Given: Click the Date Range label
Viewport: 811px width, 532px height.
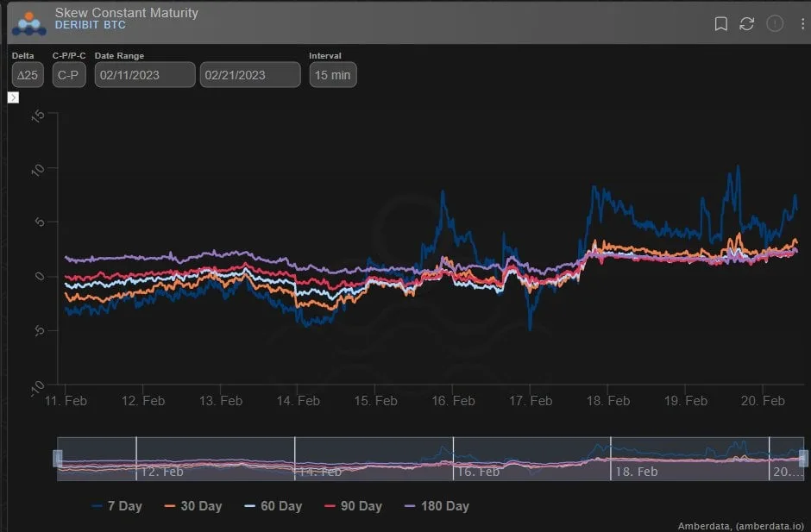Looking at the screenshot, I should pos(119,56).
